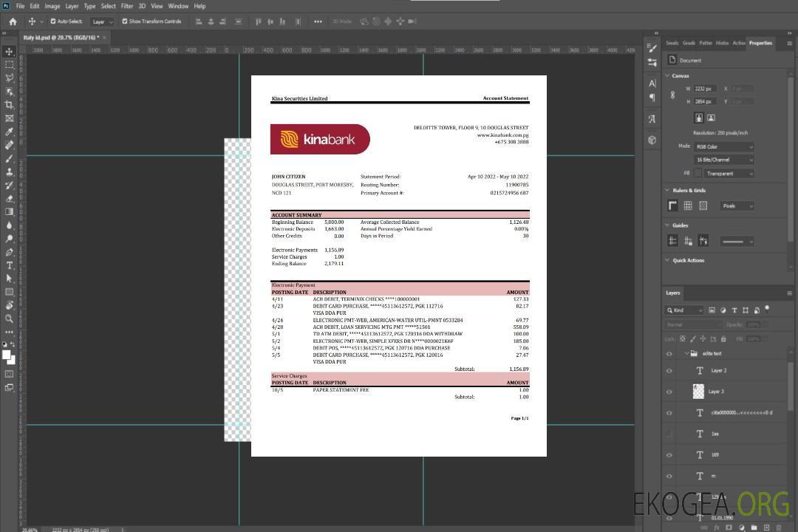798x532 pixels.
Task: Open the 3D panel cube icon
Action: tap(652, 140)
